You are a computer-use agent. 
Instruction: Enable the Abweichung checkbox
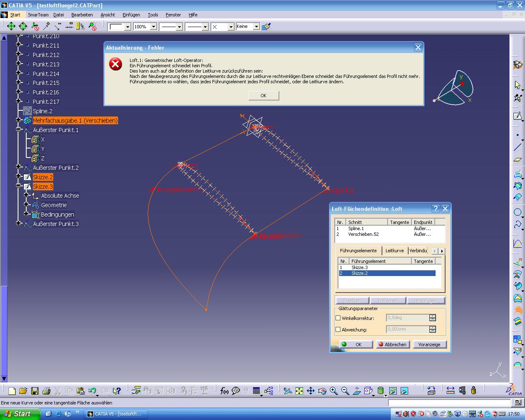coord(338,329)
